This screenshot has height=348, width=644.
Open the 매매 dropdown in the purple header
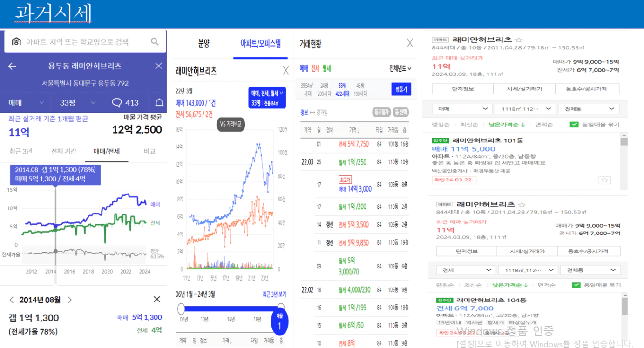pyautogui.click(x=26, y=103)
